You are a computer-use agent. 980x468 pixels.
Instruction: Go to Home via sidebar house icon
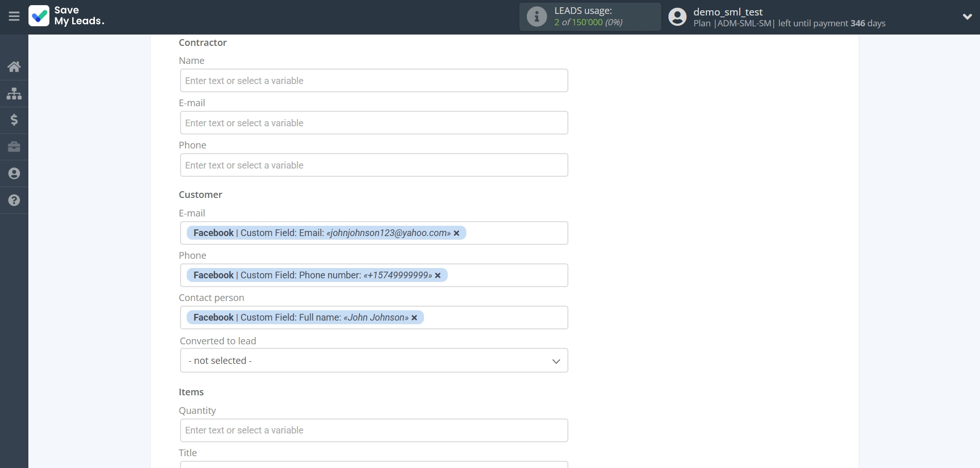(x=14, y=66)
